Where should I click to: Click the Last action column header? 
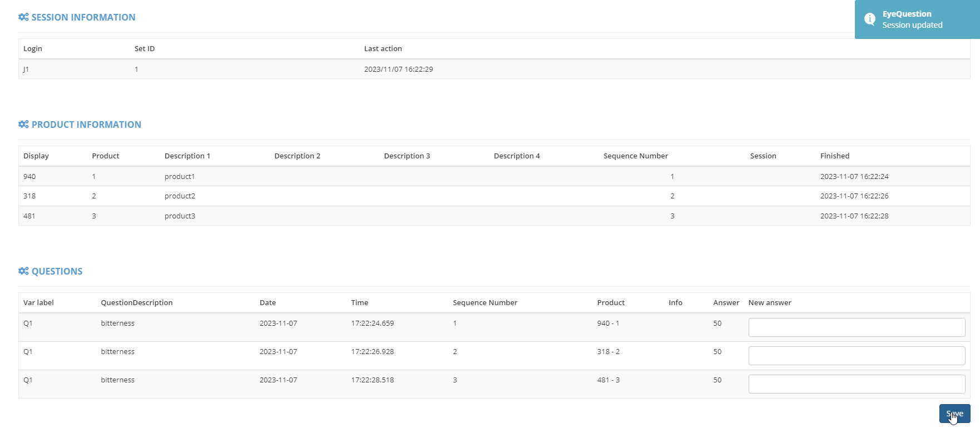pyautogui.click(x=383, y=49)
